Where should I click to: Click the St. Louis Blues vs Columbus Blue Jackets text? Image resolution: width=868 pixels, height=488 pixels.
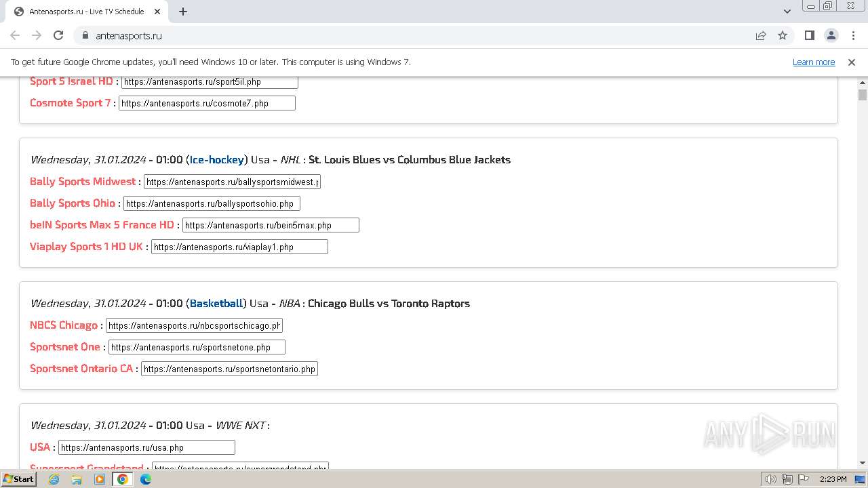410,160
